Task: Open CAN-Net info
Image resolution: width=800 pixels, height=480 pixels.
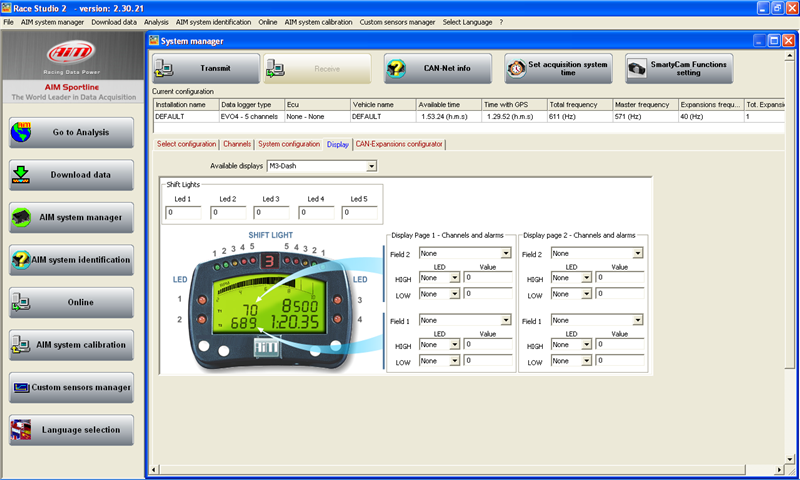Action: point(438,69)
